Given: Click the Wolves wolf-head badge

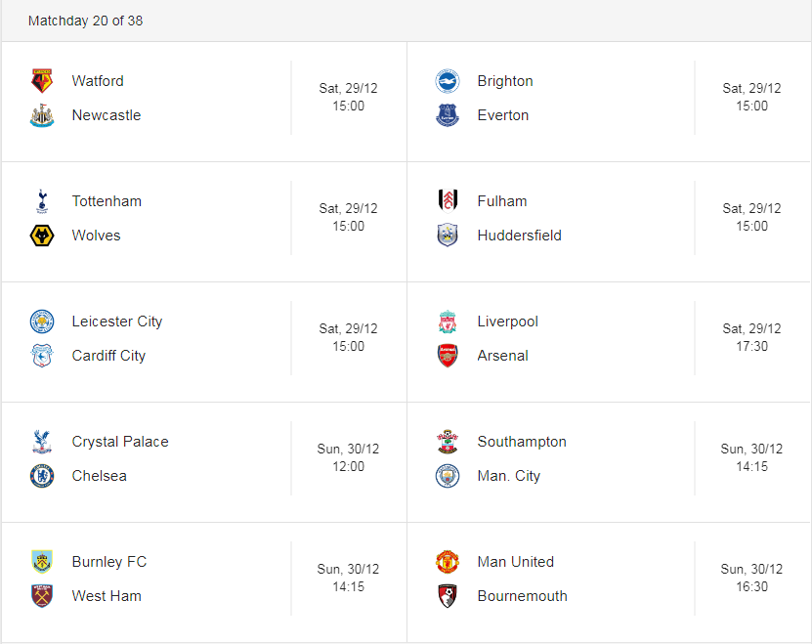Looking at the screenshot, I should click(42, 236).
